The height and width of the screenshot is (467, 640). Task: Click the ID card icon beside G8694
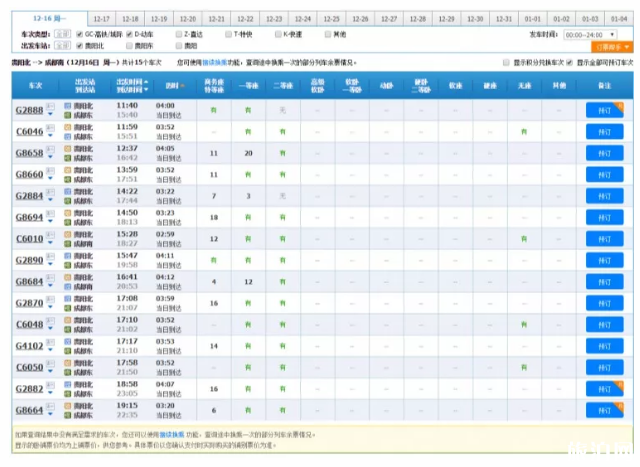coord(50,214)
